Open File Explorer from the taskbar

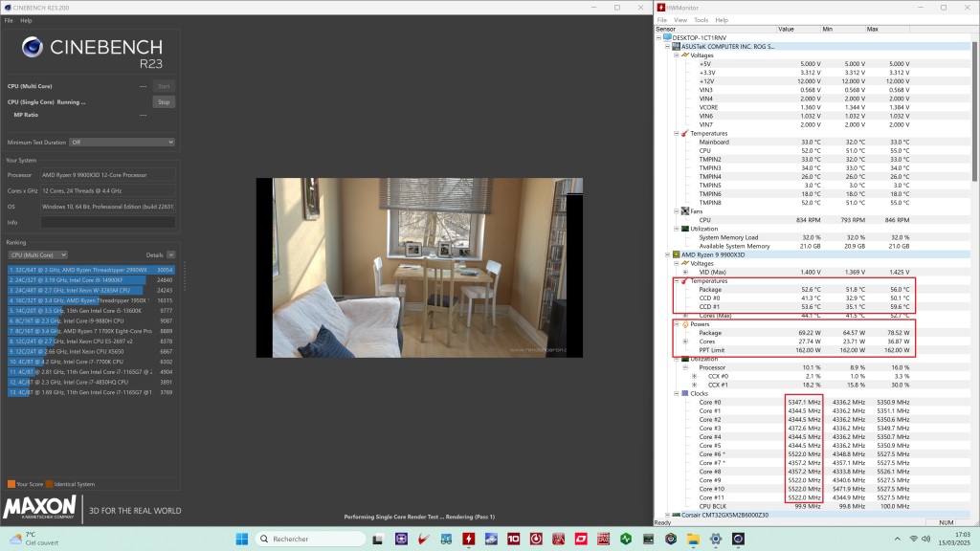(x=693, y=539)
